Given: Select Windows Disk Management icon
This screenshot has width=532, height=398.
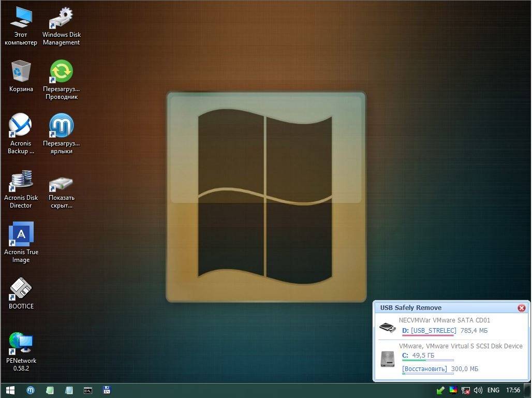Looking at the screenshot, I should [62, 26].
